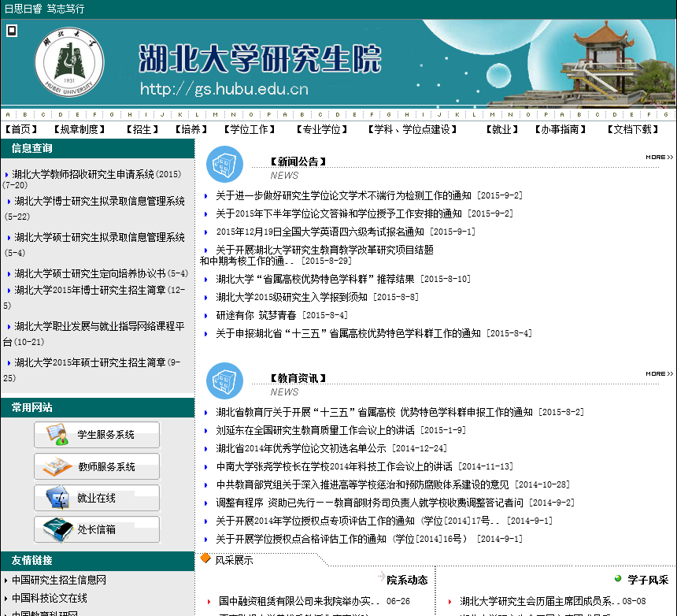Open 湖北大学2015年硕士研究生招生简章 link
The image size is (677, 616).
pyautogui.click(x=90, y=362)
